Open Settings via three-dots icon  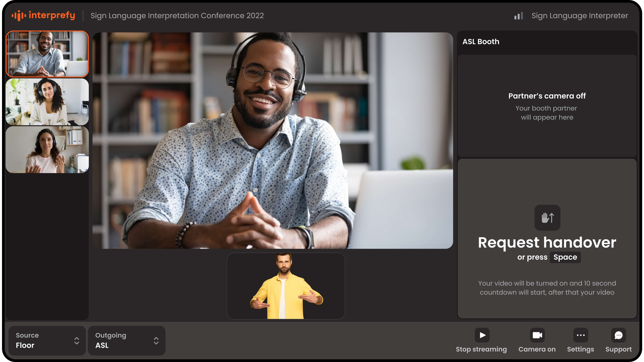[580, 335]
